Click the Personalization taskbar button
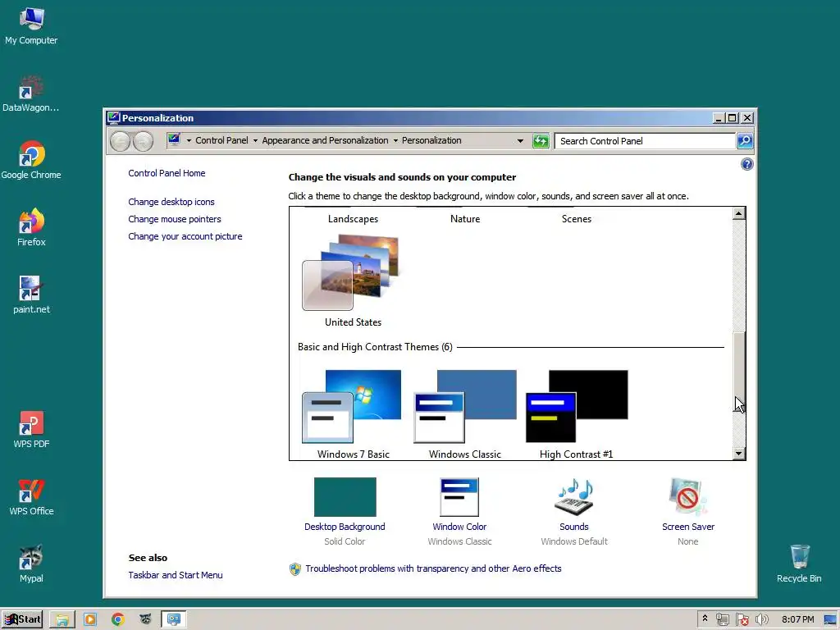The height and width of the screenshot is (630, 840). pos(174,619)
